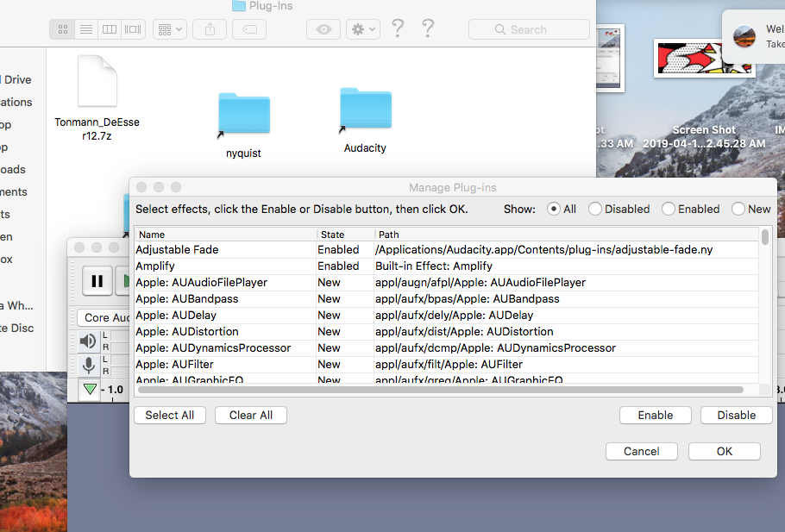Click the Audacity recording microphone meter icon
The image size is (785, 532).
coord(89,366)
